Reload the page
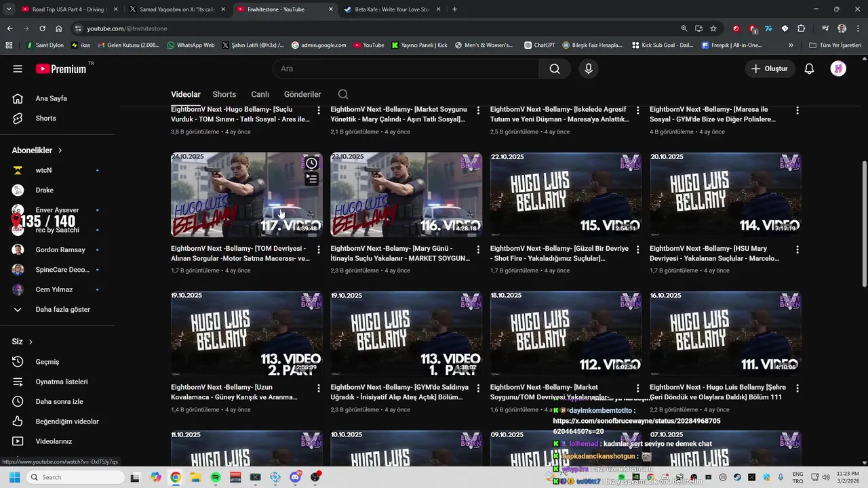This screenshot has width=868, height=488. click(42, 28)
